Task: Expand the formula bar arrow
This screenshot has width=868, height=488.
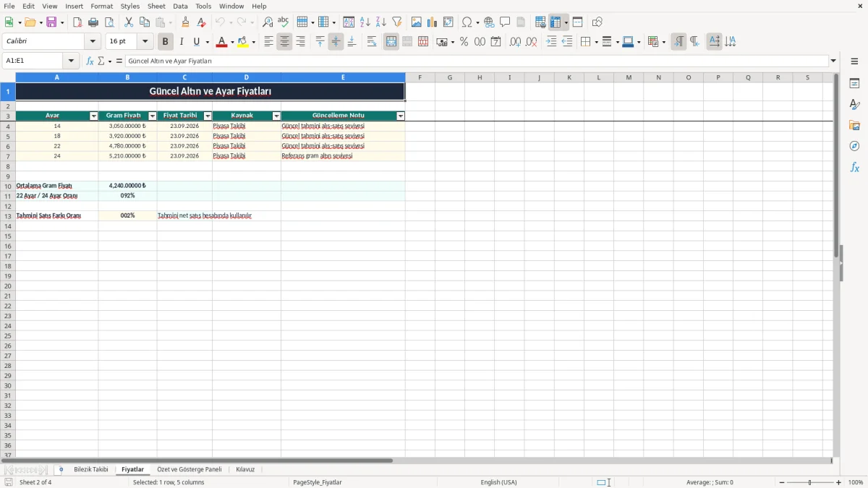Action: click(833, 61)
